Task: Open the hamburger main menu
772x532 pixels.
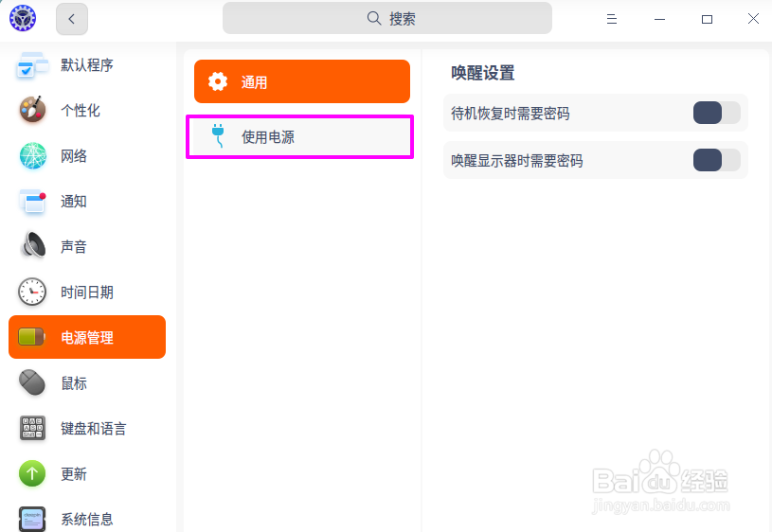Action: point(612,19)
